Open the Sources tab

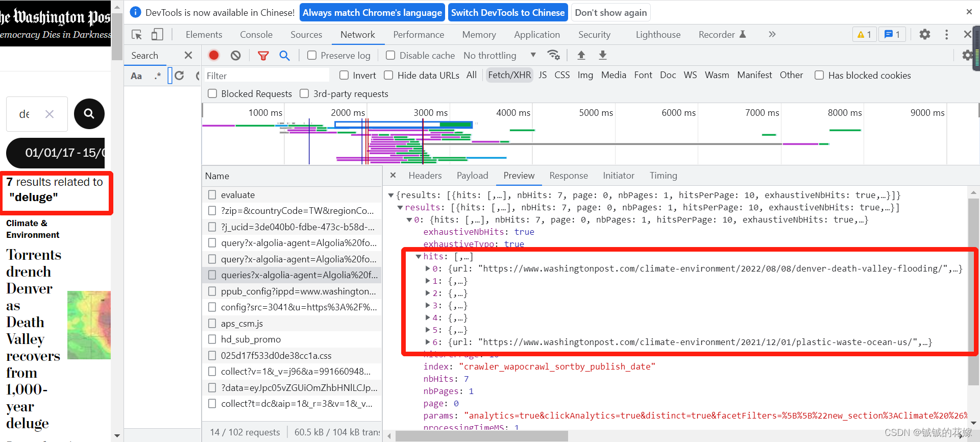(306, 34)
